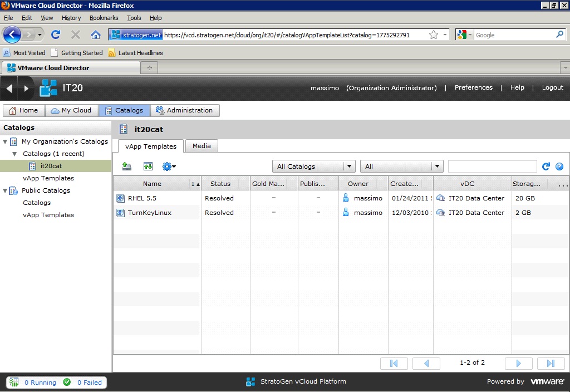This screenshot has width=570, height=392.
Task: Click the Firefox back arrow button
Action: [12, 35]
